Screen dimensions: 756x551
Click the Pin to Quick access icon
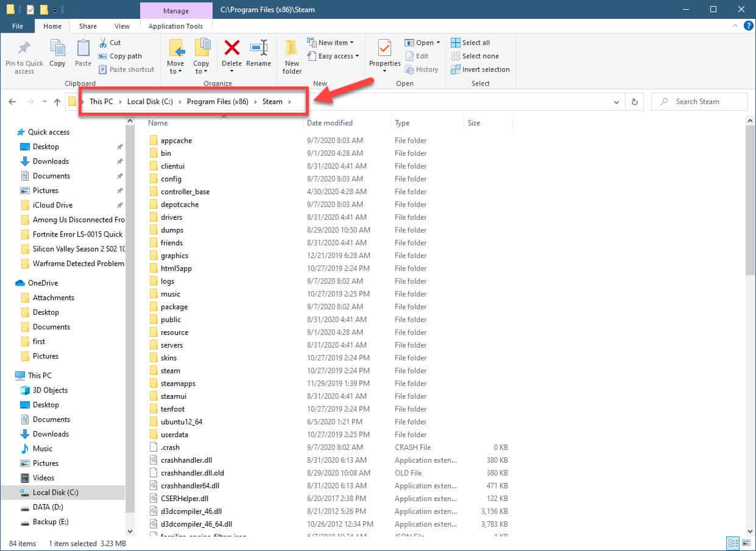click(24, 48)
